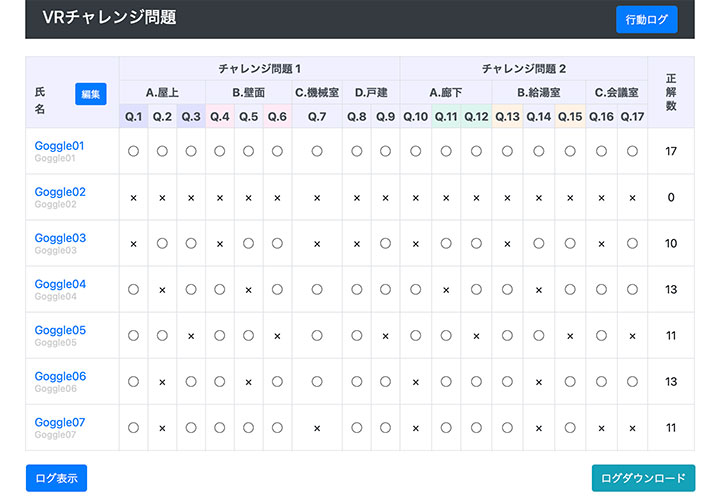720x500 pixels.
Task: Click Goggle04's Q.14 cross mark
Action: pyautogui.click(x=539, y=290)
